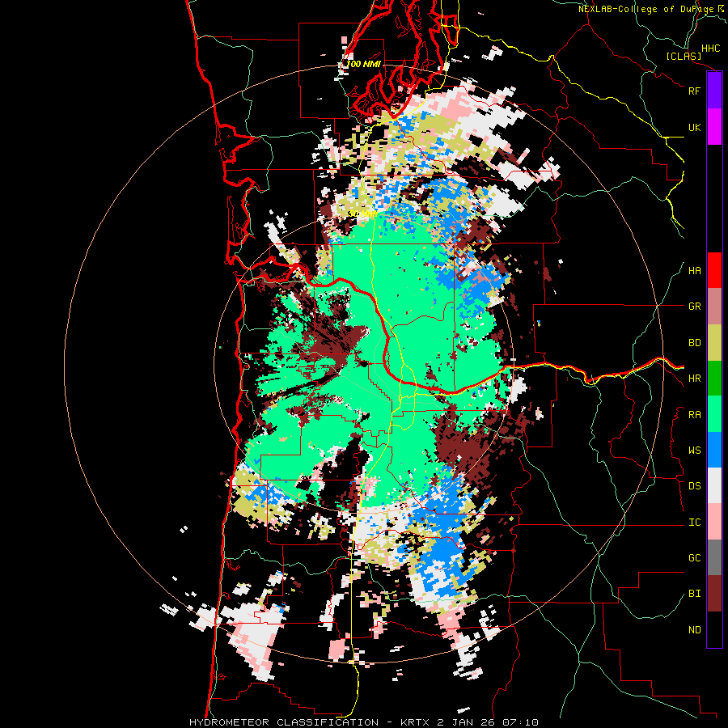Pick the dark green HR legend swatch
The height and width of the screenshot is (728, 728).
point(714,379)
